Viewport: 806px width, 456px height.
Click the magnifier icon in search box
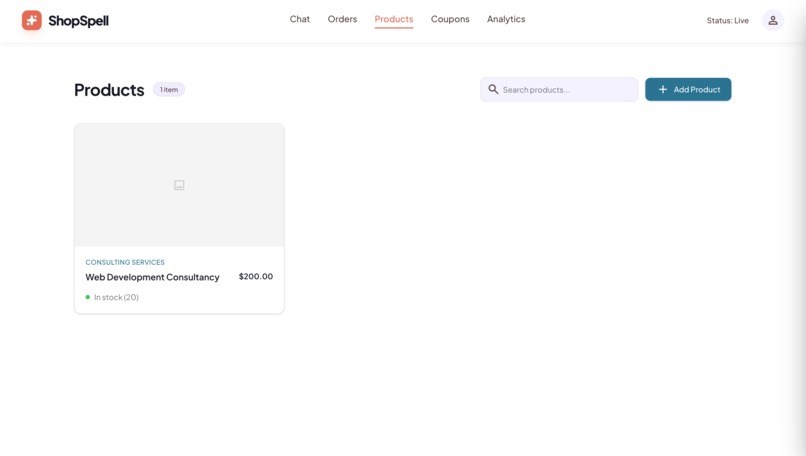[493, 89]
